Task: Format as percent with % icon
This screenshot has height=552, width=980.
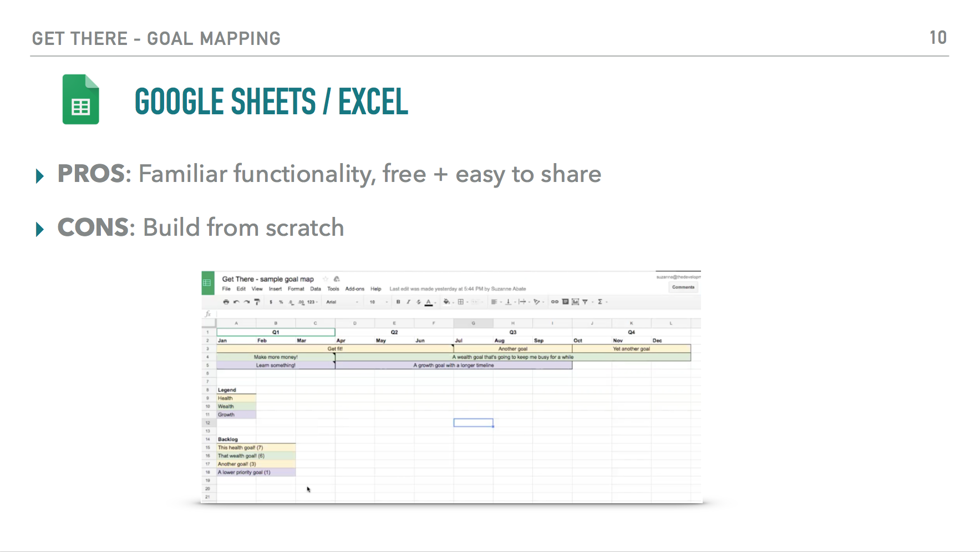Action: click(281, 302)
